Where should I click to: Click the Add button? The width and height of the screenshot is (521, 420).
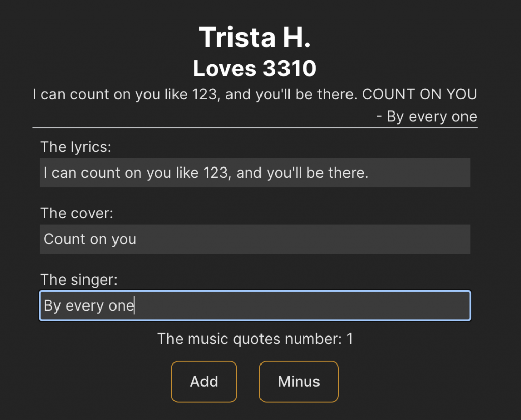[204, 381]
